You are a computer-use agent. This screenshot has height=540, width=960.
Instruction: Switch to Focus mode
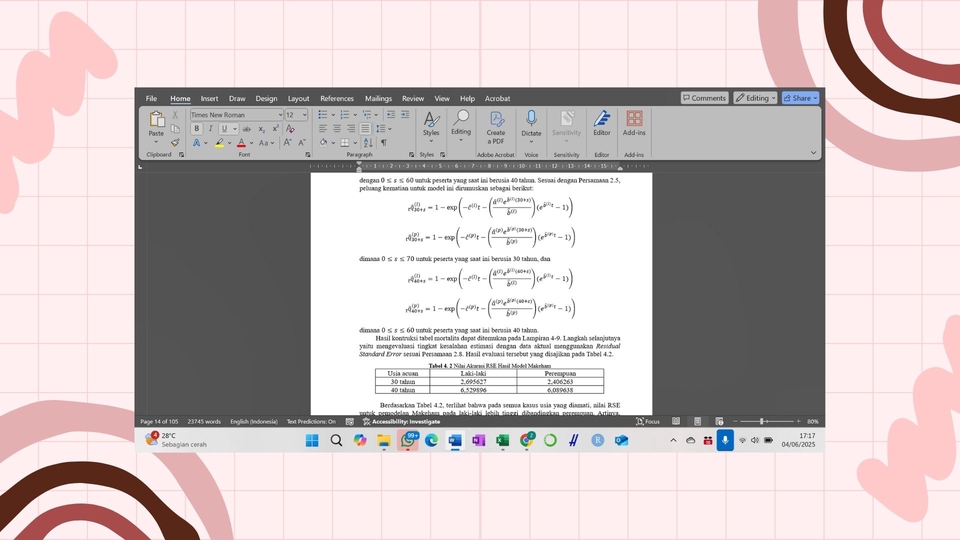pyautogui.click(x=648, y=421)
